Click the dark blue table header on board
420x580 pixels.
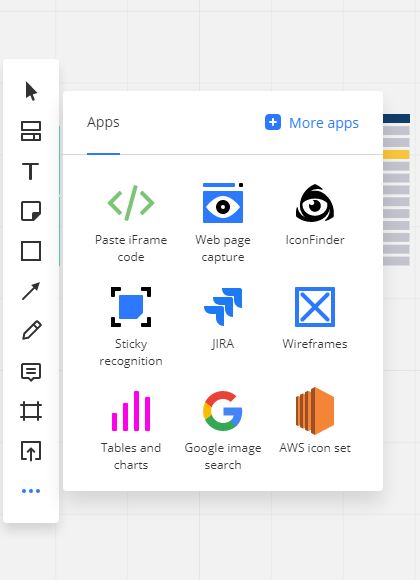pyautogui.click(x=396, y=118)
